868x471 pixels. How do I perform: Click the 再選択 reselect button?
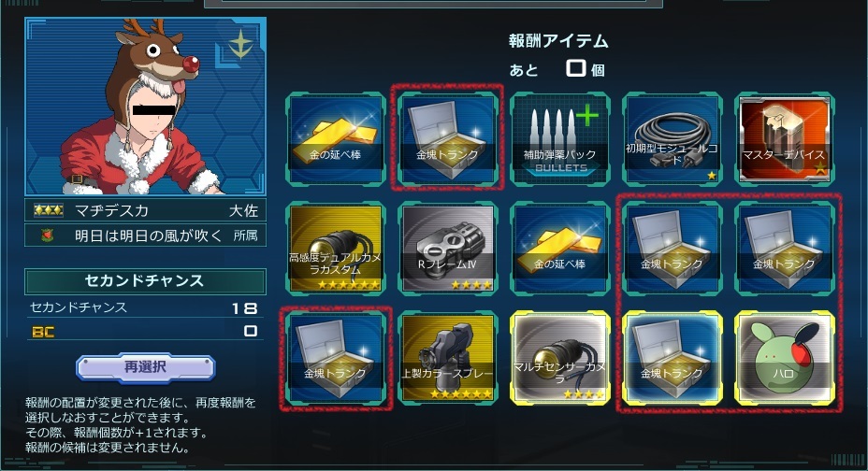point(146,367)
